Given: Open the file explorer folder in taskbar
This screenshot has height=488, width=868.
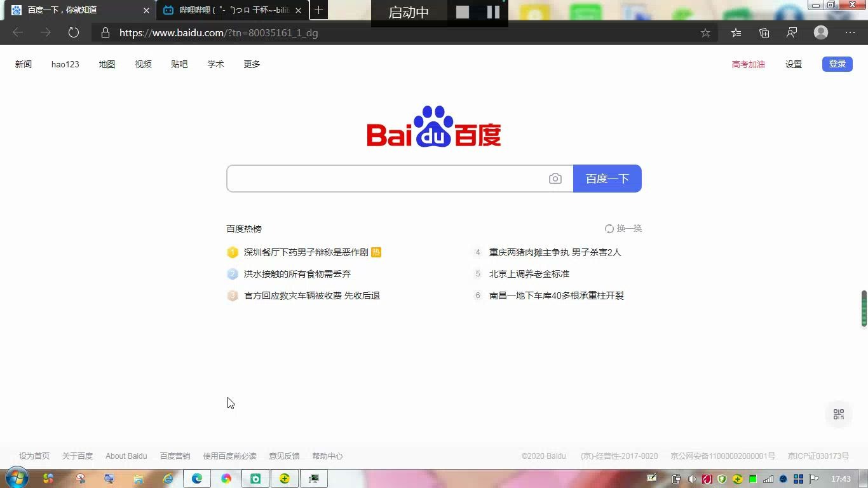Looking at the screenshot, I should point(139,478).
